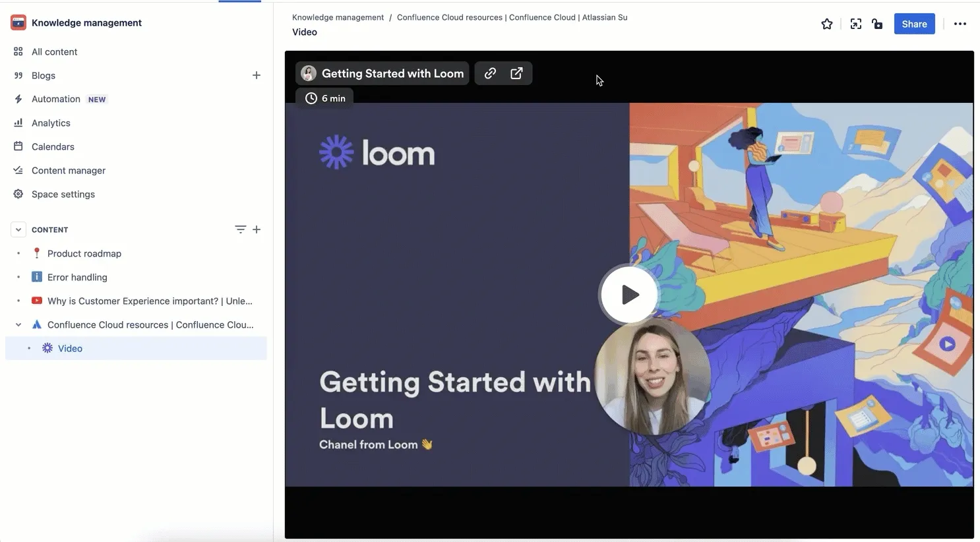Star this page as favorite
This screenshot has width=980, height=542.
coord(826,24)
